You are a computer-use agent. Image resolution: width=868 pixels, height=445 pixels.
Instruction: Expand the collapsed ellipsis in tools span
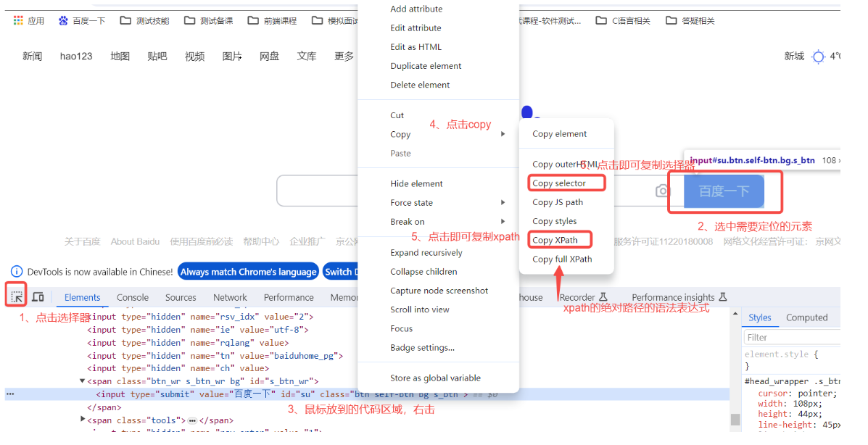pyautogui.click(x=192, y=420)
